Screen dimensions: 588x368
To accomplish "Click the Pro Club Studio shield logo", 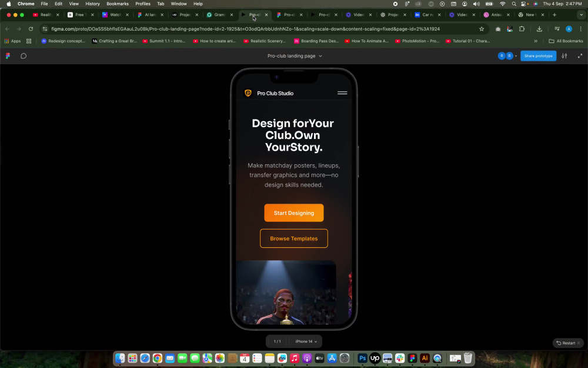I will (248, 93).
